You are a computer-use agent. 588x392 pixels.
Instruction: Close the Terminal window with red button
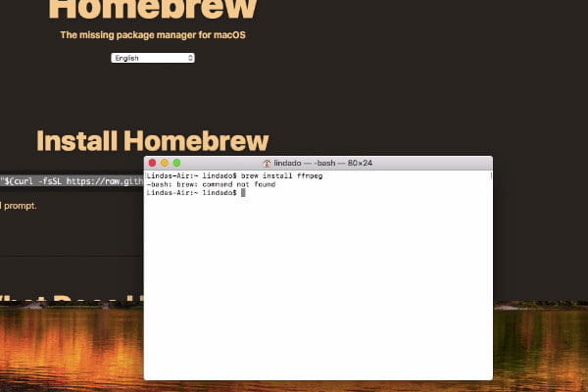point(152,163)
